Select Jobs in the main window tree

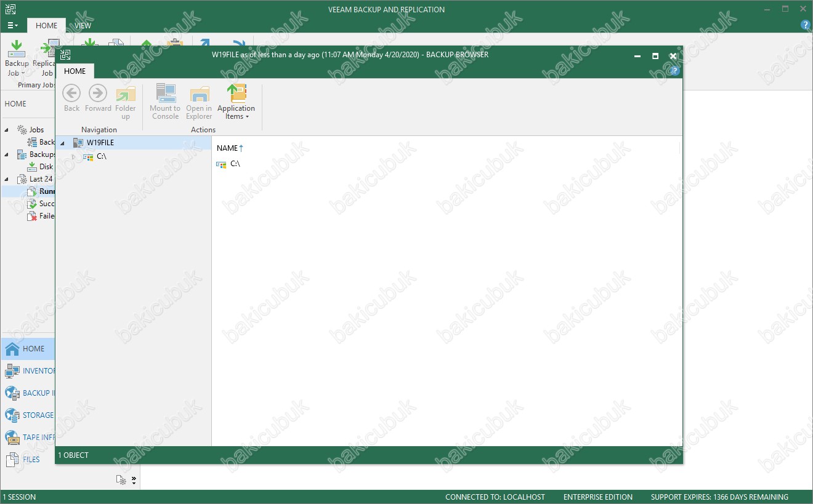pyautogui.click(x=36, y=130)
